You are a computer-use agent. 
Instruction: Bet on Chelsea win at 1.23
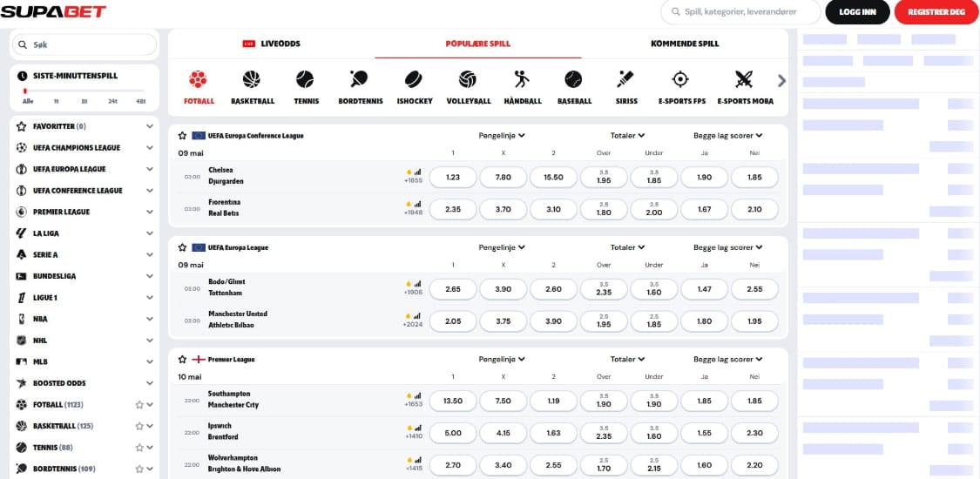click(x=453, y=178)
